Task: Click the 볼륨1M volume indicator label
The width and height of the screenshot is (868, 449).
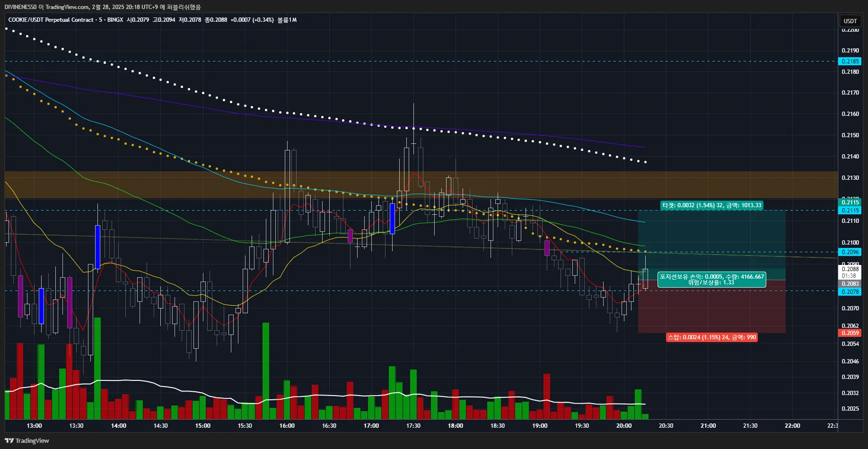Action: point(287,20)
